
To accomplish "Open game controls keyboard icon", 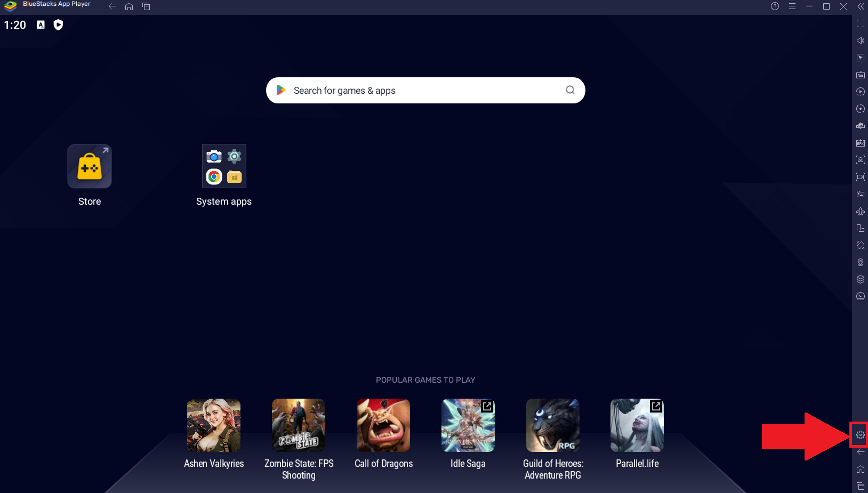I will click(x=860, y=75).
